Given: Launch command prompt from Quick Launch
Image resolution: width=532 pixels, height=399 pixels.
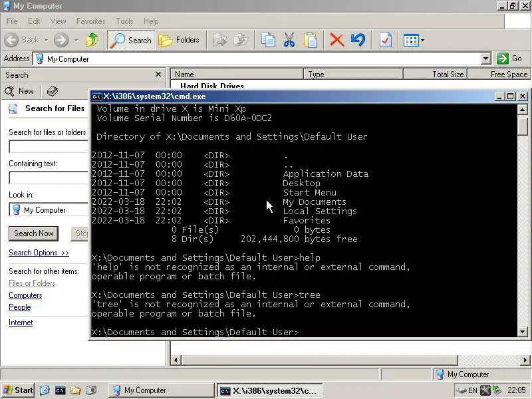Looking at the screenshot, I should [x=60, y=390].
